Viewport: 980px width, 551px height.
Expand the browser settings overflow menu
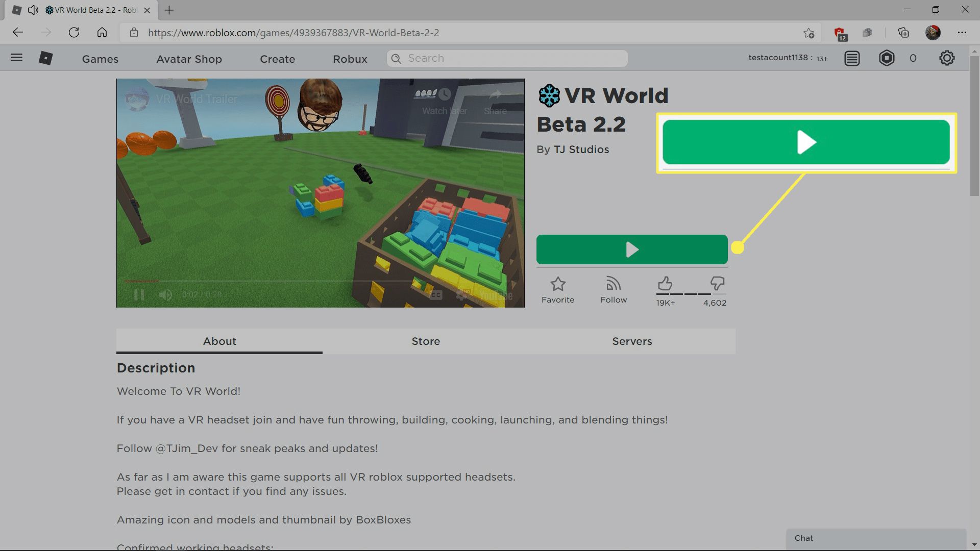[964, 32]
